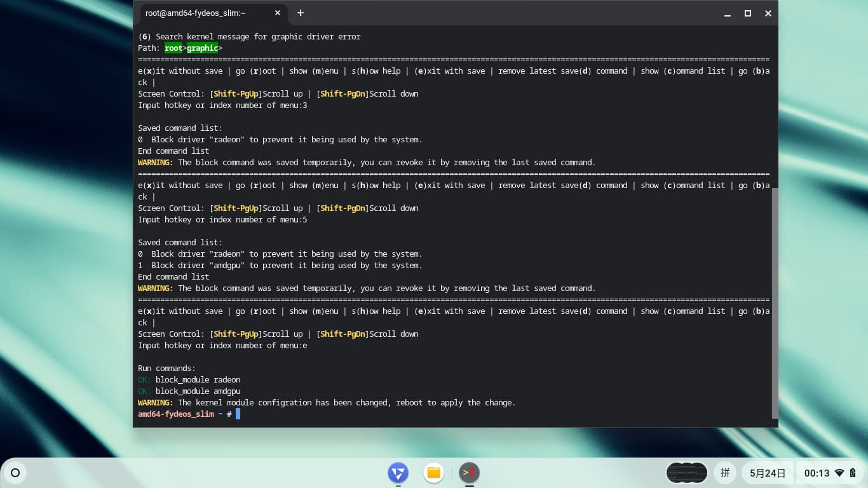Click 'Input hotkey or index number of menu:5'
The width and height of the screenshot is (868, 488).
(222, 219)
